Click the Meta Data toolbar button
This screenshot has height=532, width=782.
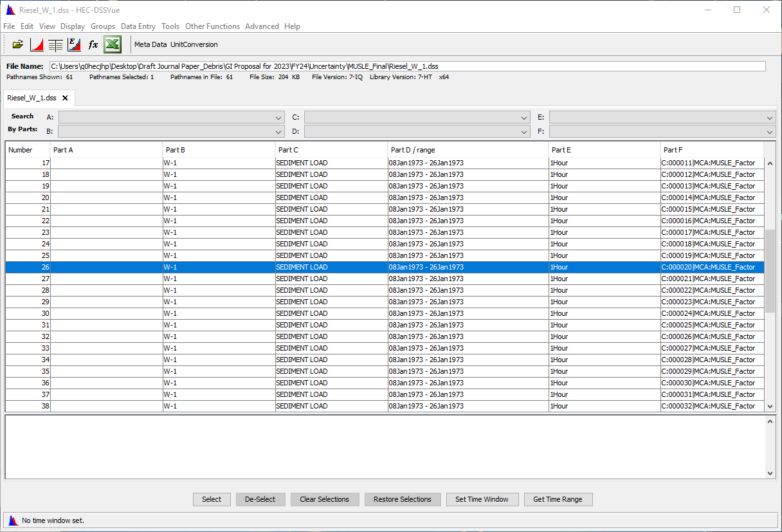(x=150, y=44)
